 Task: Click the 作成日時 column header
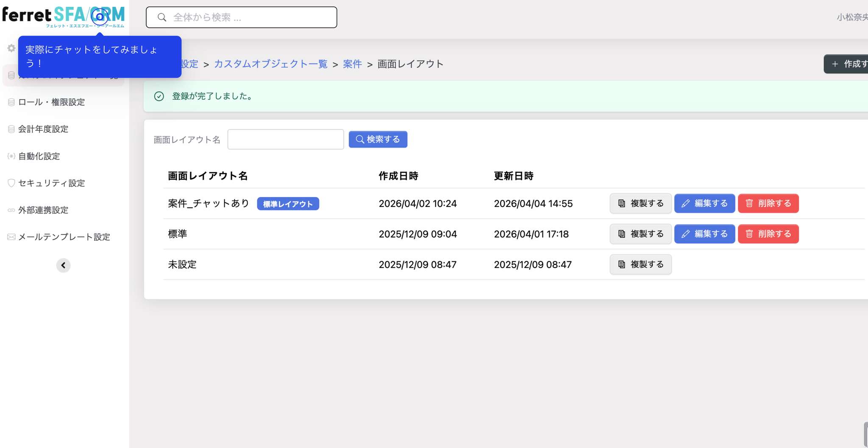coord(398,176)
